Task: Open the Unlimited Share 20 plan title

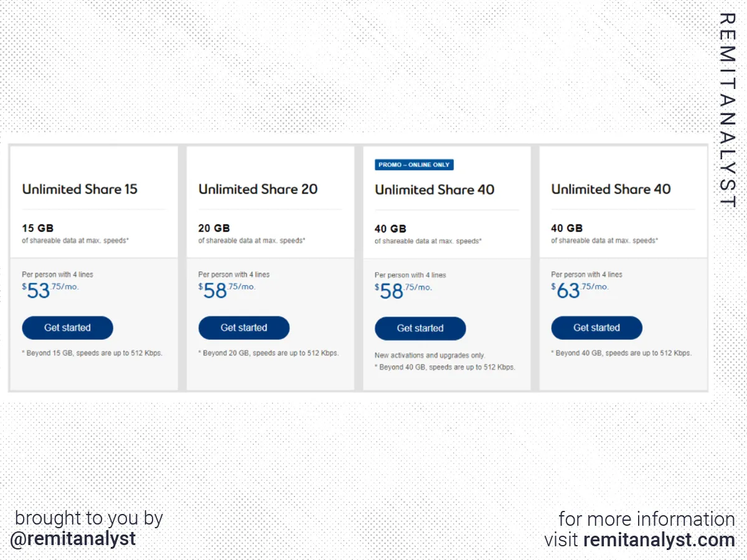Action: click(258, 189)
